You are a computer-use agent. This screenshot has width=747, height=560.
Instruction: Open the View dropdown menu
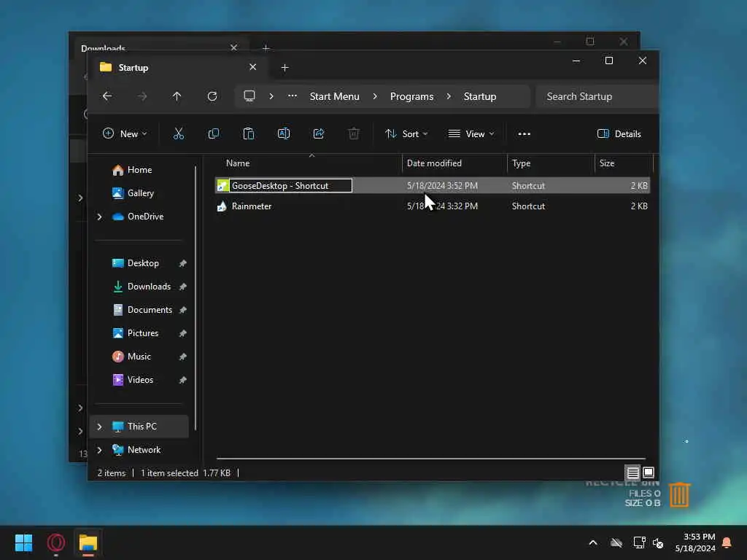471,134
